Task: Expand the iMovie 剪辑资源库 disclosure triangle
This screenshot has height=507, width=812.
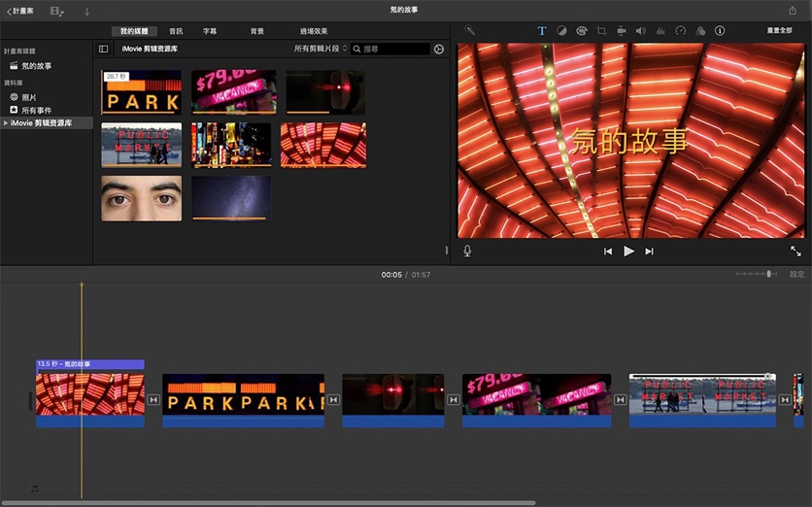Action: pos(5,123)
